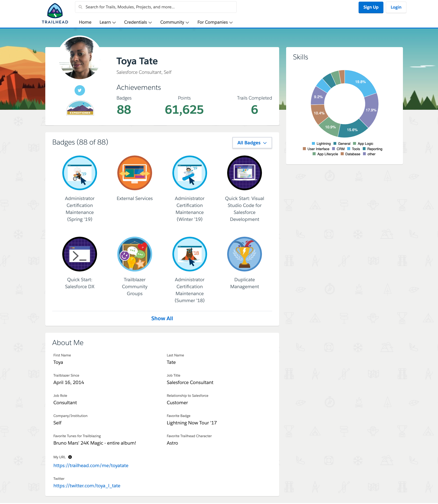Viewport: 438px width, 504px height.
Task: Click the 10.4% chart segment
Action: pyautogui.click(x=319, y=113)
